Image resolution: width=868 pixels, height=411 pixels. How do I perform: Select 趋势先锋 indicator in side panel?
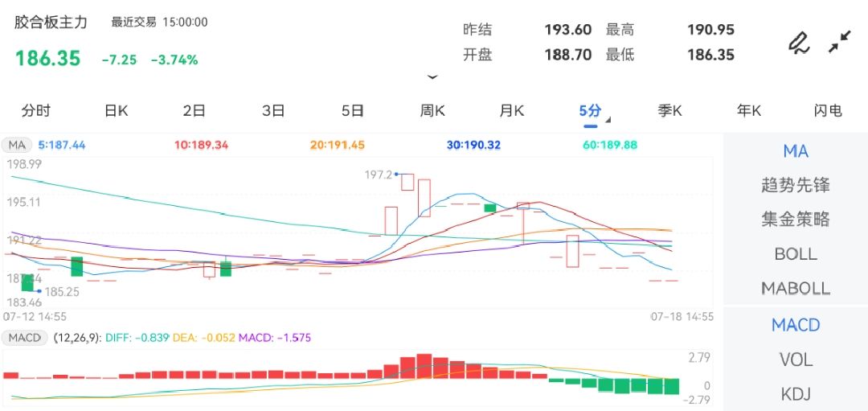795,186
